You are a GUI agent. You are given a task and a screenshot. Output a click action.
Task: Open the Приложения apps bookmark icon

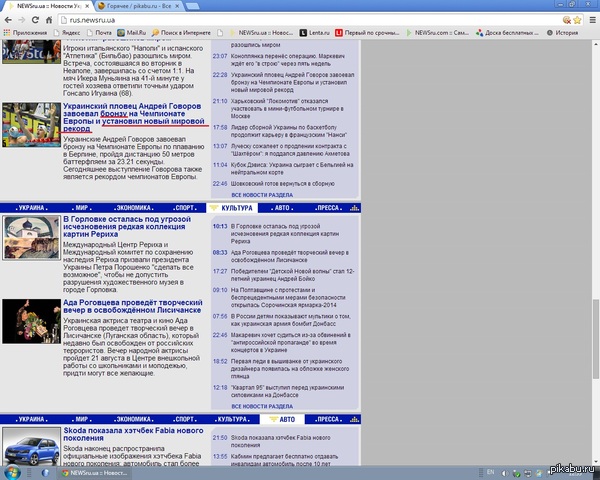7,33
